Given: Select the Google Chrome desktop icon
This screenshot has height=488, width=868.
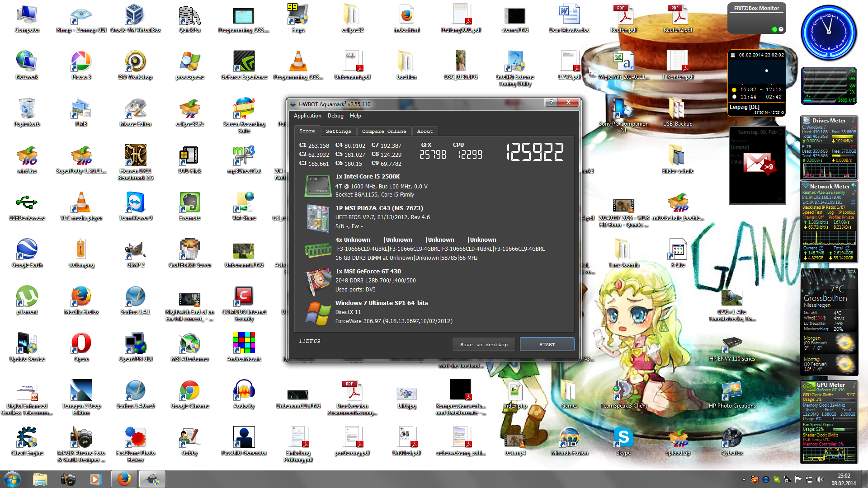Looking at the screenshot, I should [190, 395].
